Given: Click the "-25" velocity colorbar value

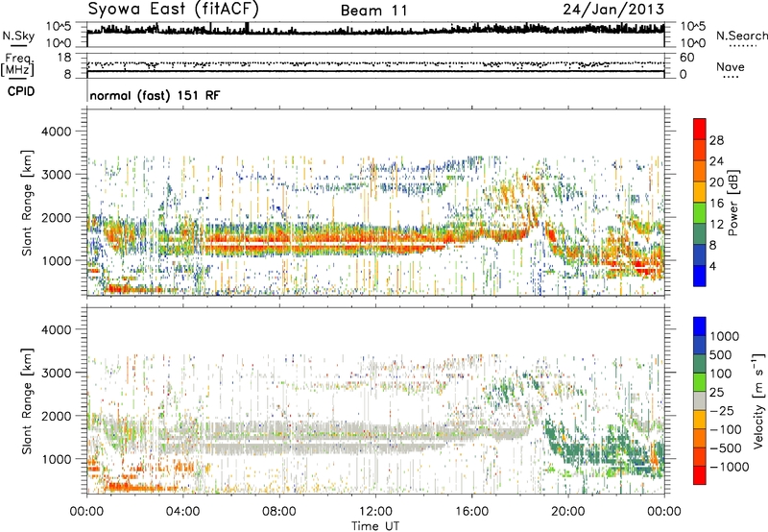Looking at the screenshot, I should tap(721, 411).
